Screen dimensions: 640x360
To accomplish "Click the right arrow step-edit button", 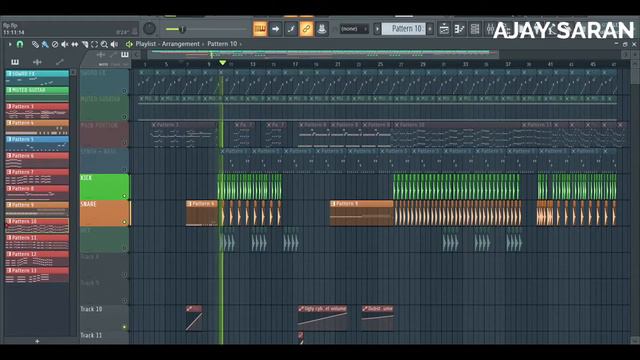I will tap(276, 29).
